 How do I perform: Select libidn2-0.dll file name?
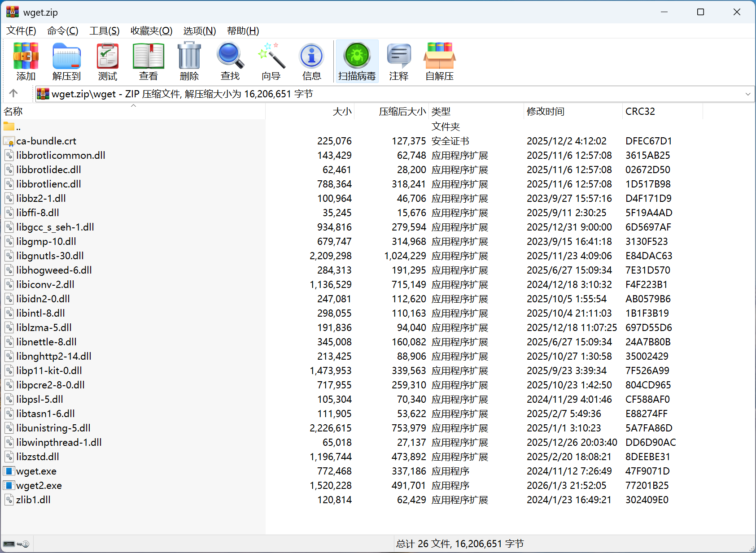tap(43, 299)
